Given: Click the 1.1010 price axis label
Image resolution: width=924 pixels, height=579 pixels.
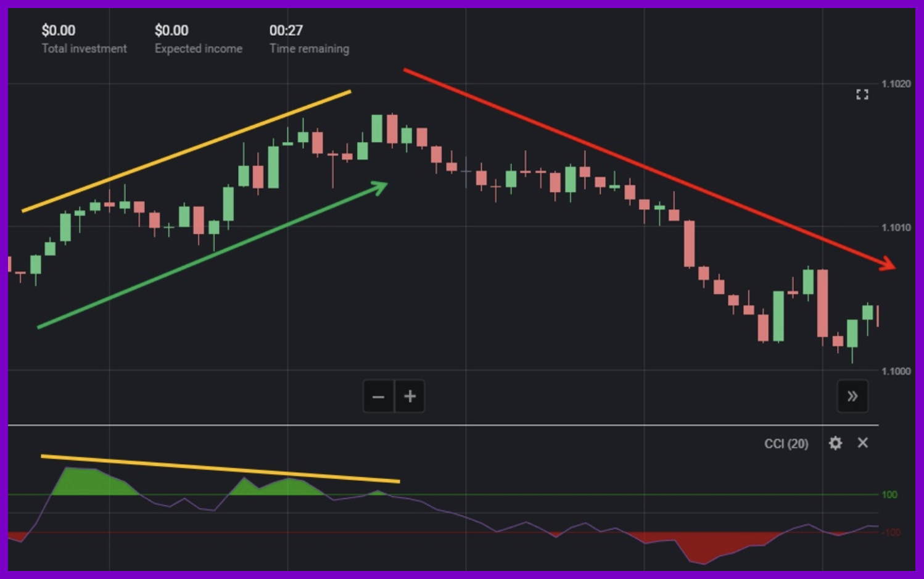Looking at the screenshot, I should point(896,228).
